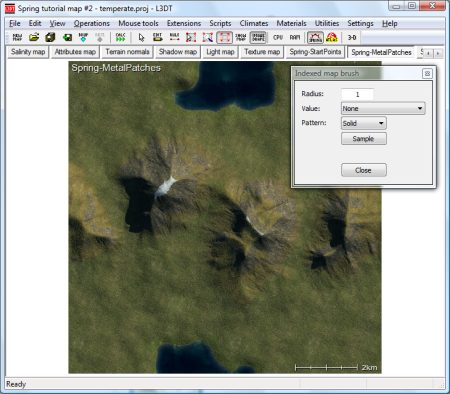Open the Climates menu
Screen dimensions: 450x394
pos(254,23)
